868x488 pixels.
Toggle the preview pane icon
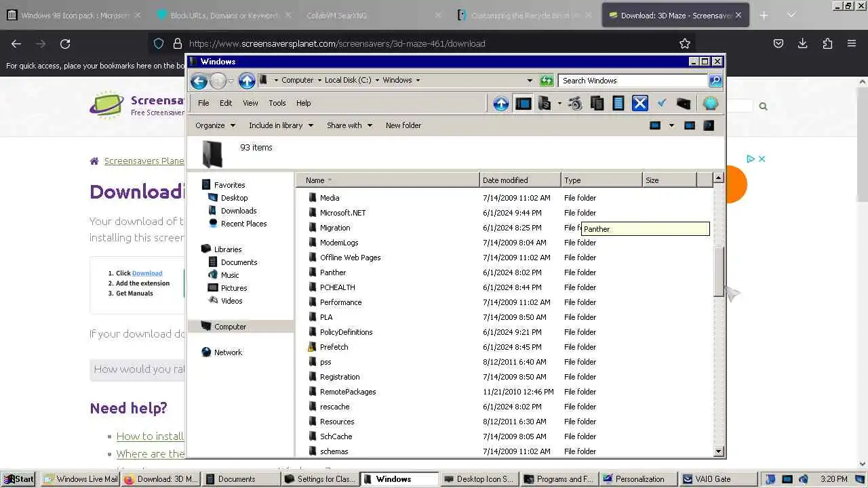(690, 125)
